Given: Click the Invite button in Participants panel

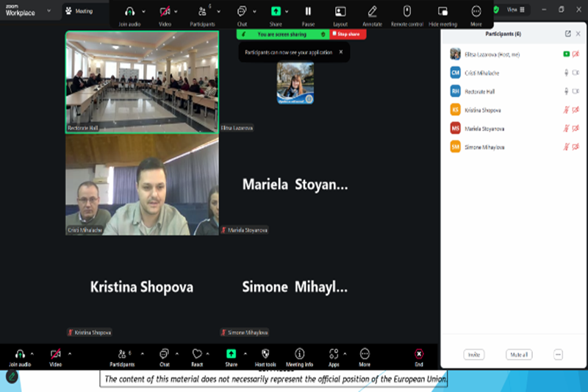Looking at the screenshot, I should pyautogui.click(x=474, y=354).
